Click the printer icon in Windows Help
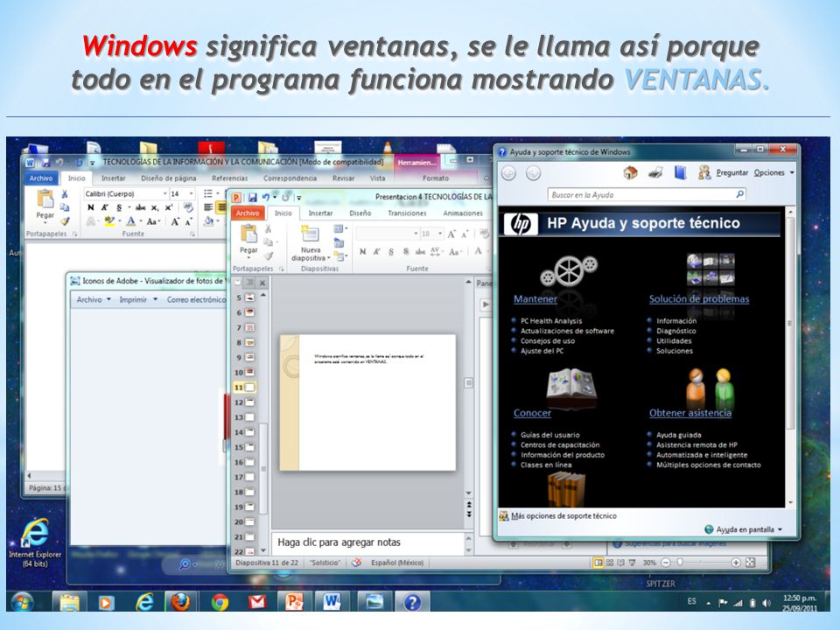840x630 pixels. click(x=655, y=172)
